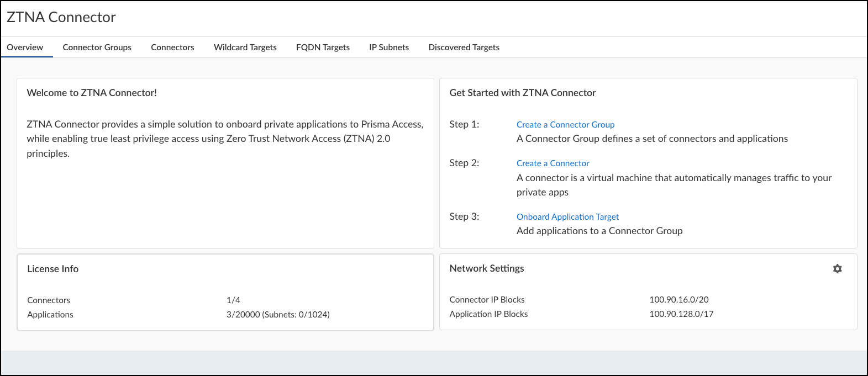
Task: View the FQDN Targets tab
Action: tap(323, 47)
